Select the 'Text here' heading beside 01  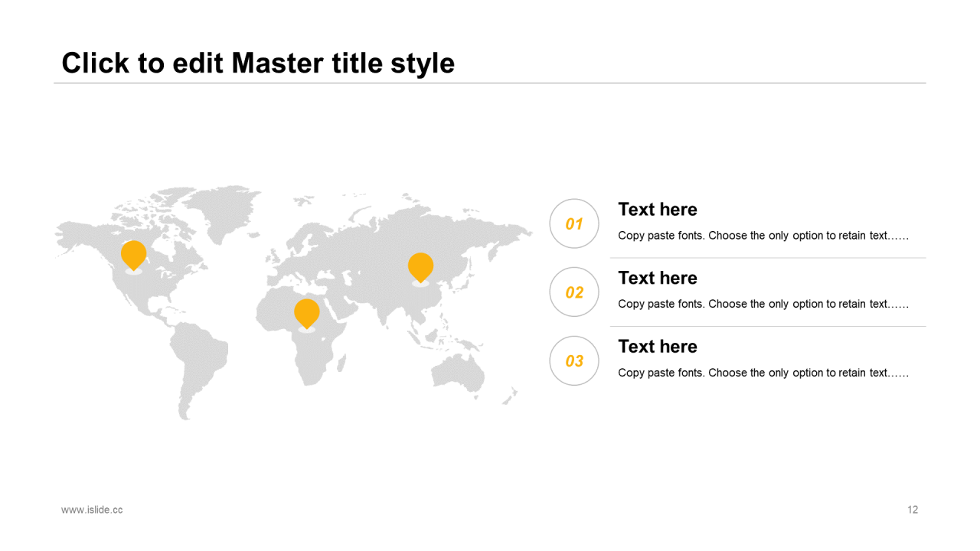(658, 210)
